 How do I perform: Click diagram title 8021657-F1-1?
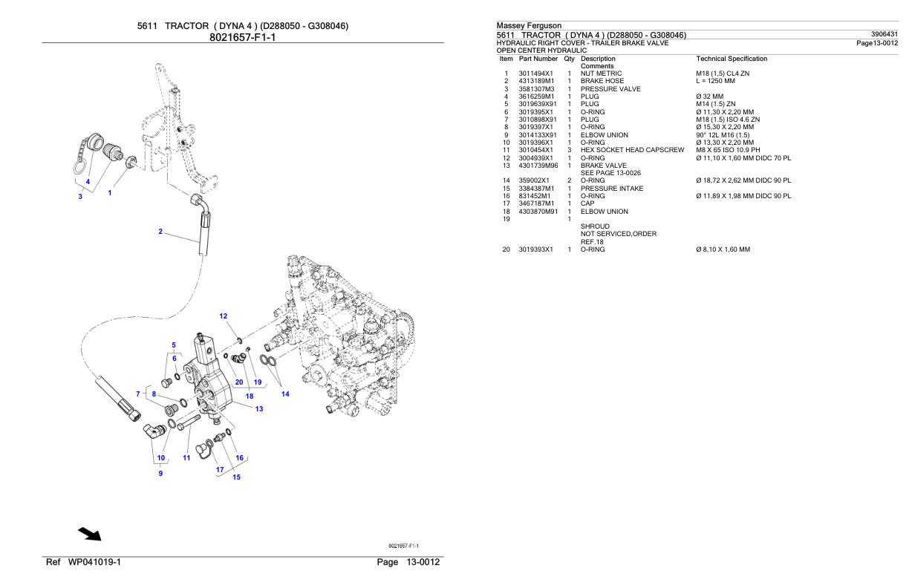(242, 36)
